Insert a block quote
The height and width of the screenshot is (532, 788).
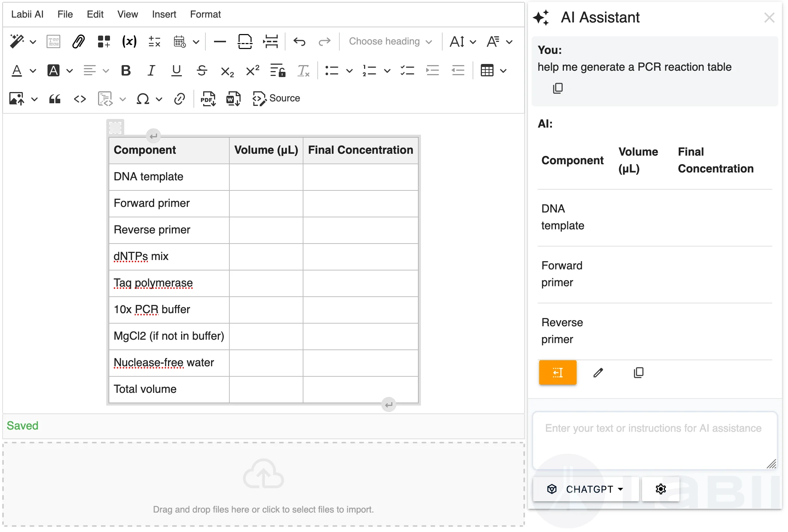(x=55, y=99)
